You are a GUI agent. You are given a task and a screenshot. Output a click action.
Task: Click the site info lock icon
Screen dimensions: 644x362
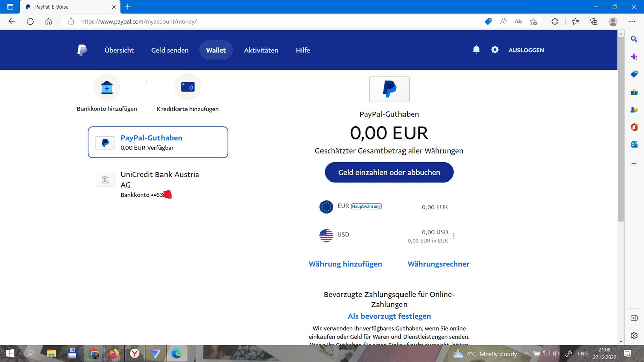[71, 21]
